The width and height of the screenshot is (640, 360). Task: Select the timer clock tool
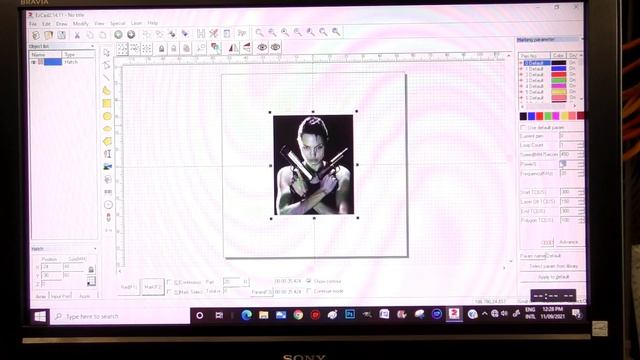(x=108, y=204)
